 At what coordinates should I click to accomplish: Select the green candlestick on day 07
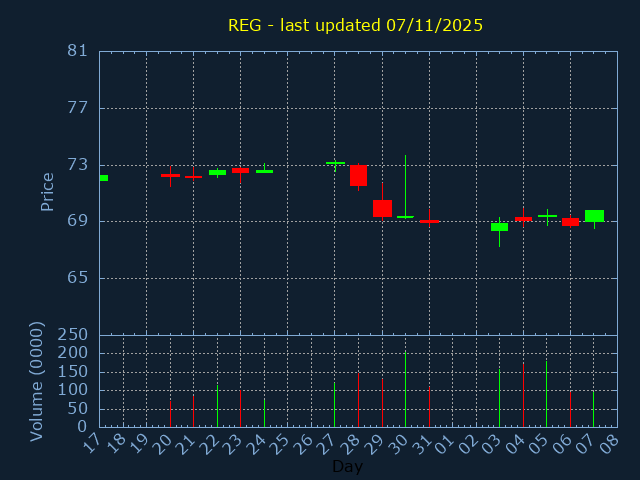(594, 215)
